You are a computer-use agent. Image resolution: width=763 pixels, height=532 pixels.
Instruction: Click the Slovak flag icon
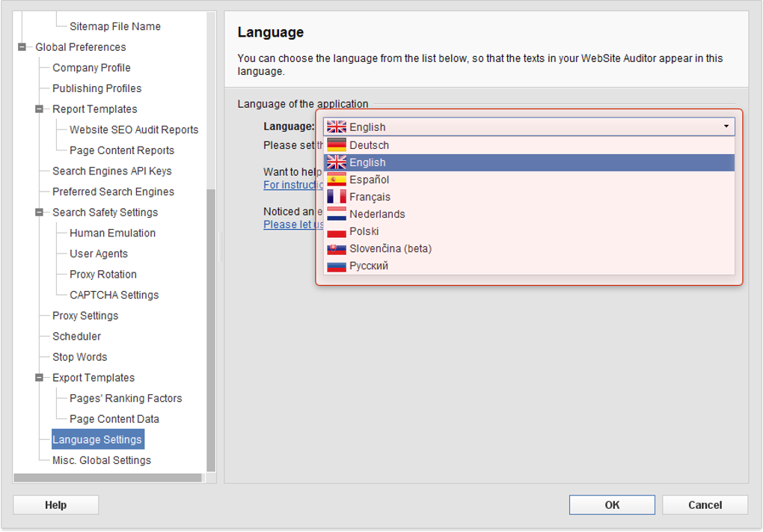[337, 248]
